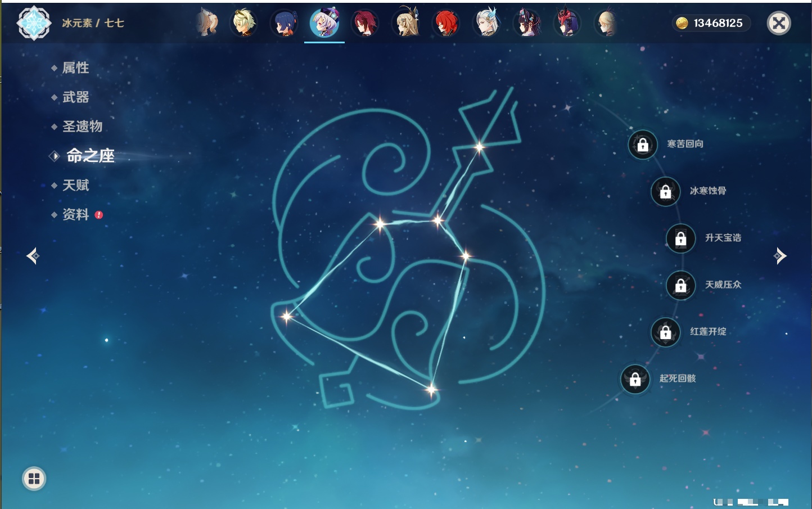Select the faded blond avatar at the row's right end
Viewport: 812px width, 509px height.
(606, 23)
